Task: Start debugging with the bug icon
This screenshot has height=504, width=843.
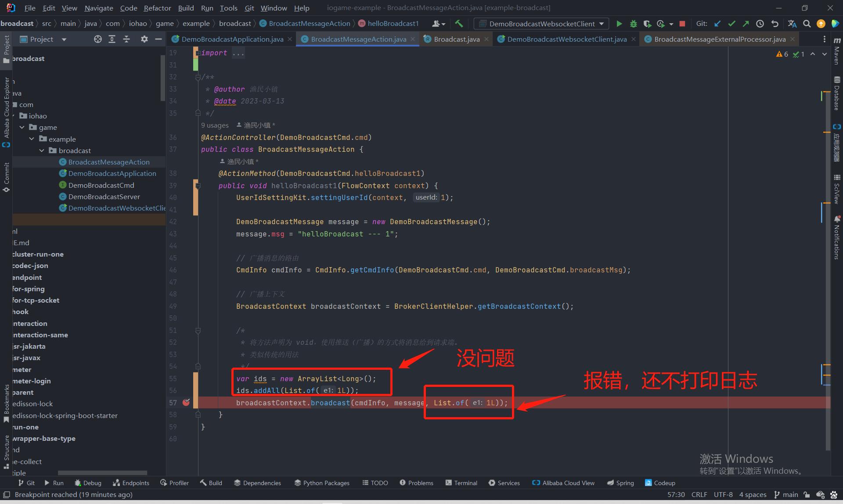Action: click(633, 24)
